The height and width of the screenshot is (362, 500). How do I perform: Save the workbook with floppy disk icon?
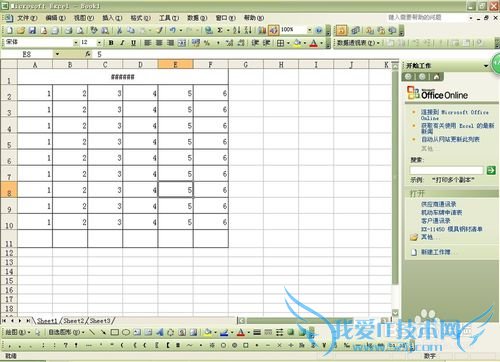point(32,30)
